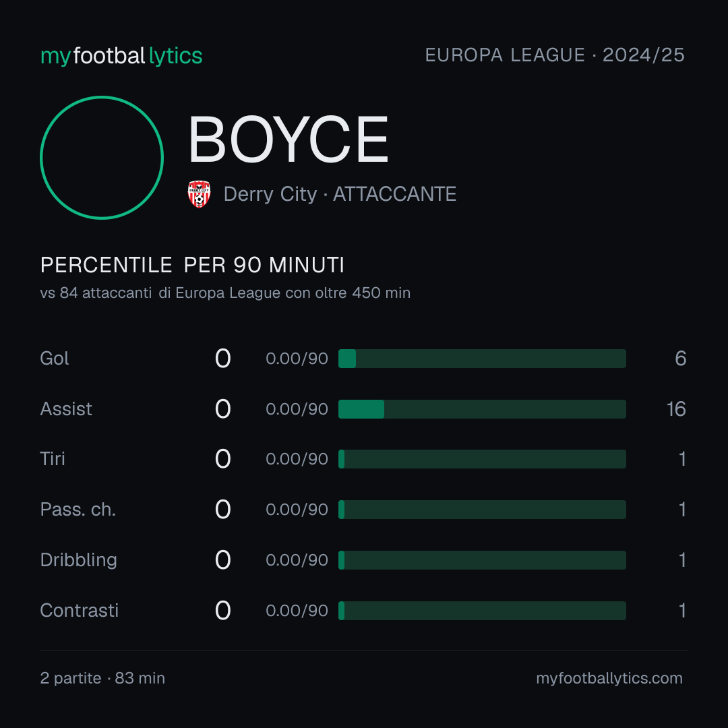Image resolution: width=728 pixels, height=728 pixels.
Task: Click the PERCENTILE PER 90 MINUTI heading
Action: [x=192, y=265]
